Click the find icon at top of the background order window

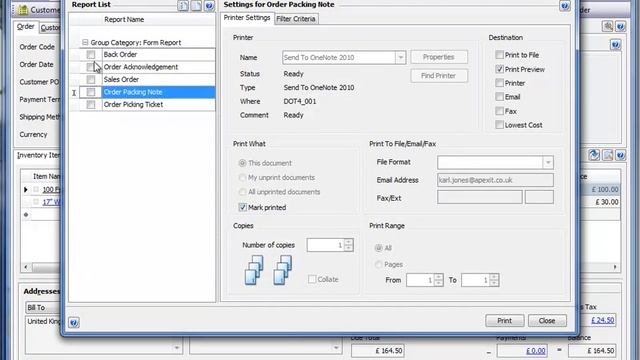tap(608, 27)
